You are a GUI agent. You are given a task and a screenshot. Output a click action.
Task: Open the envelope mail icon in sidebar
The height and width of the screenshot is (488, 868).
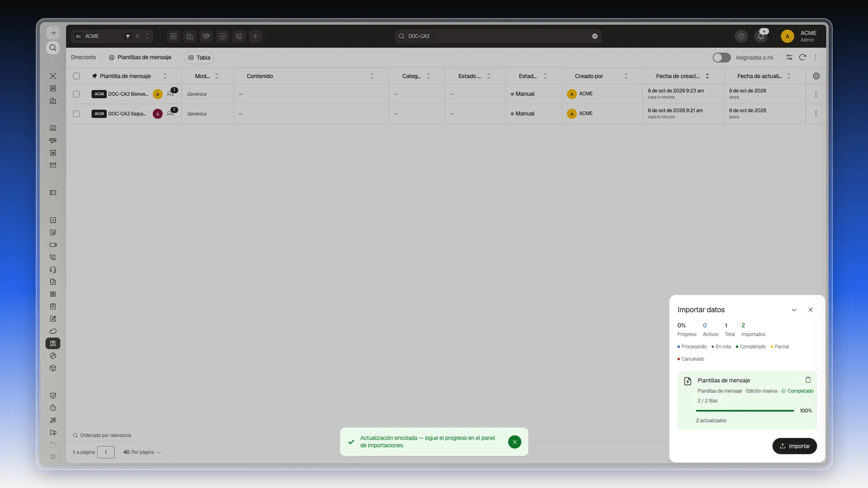[x=53, y=165]
